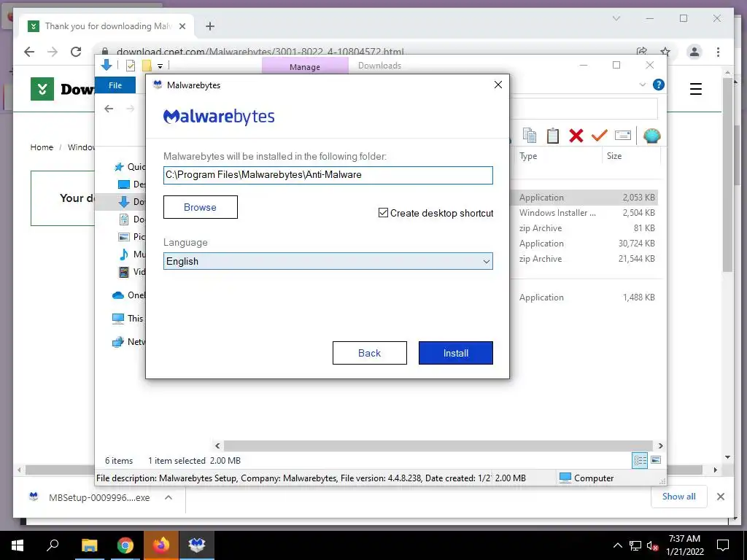747x560 pixels.
Task: Sort by Type column header
Action: 528,156
